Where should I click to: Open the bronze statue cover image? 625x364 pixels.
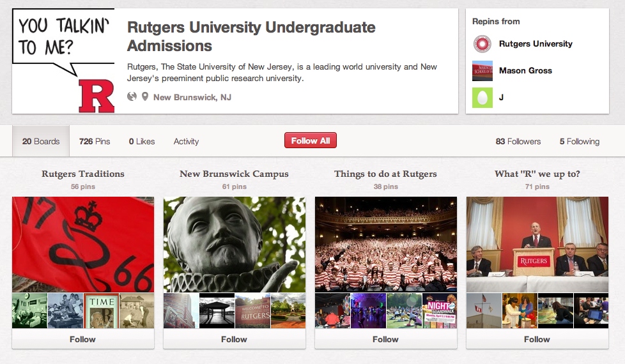[235, 244]
